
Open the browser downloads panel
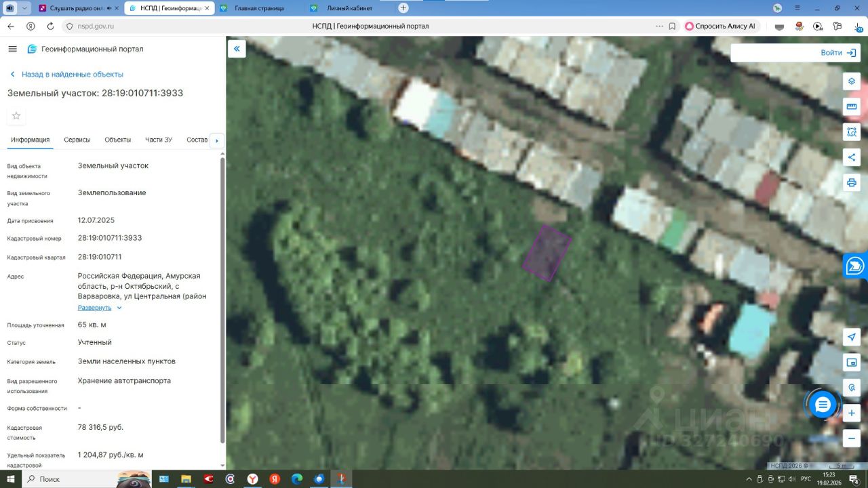point(857,26)
